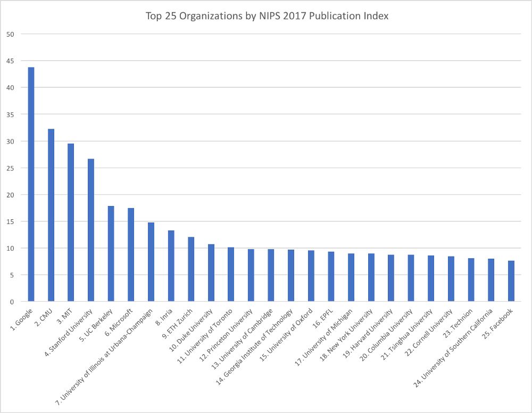
Task: Click the '16. EPFL' axis label
Action: [323, 318]
